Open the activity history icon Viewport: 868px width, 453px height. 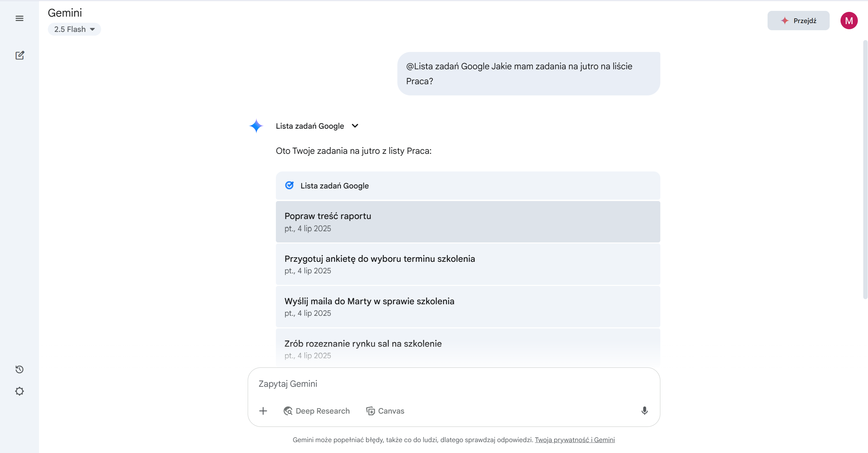pyautogui.click(x=19, y=369)
